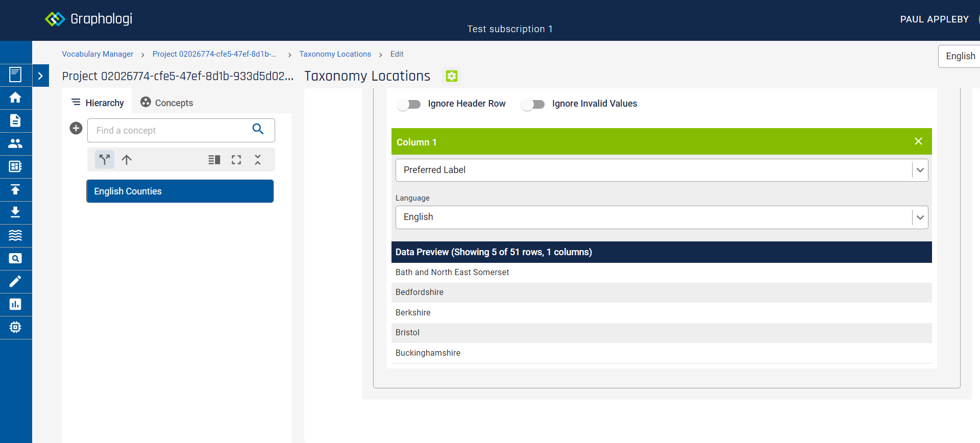
Task: Open the bar chart icon in sidebar
Action: (15, 304)
